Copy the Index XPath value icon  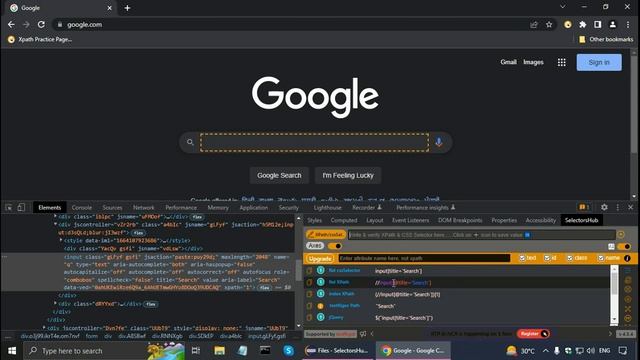click(x=309, y=294)
